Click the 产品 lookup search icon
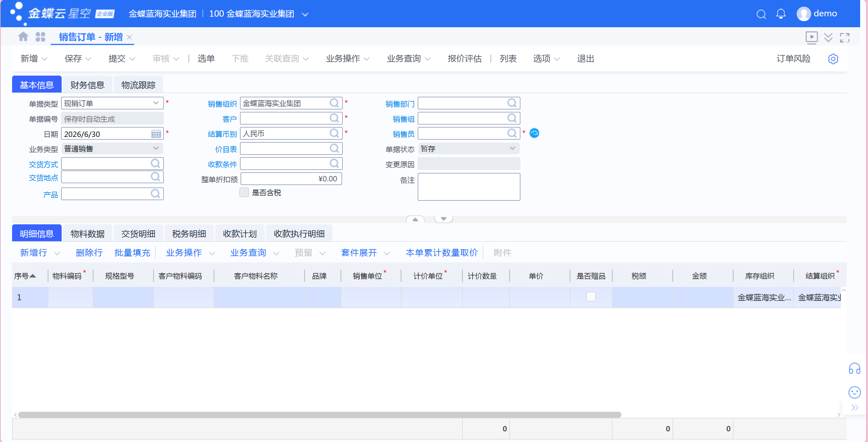 tap(155, 193)
